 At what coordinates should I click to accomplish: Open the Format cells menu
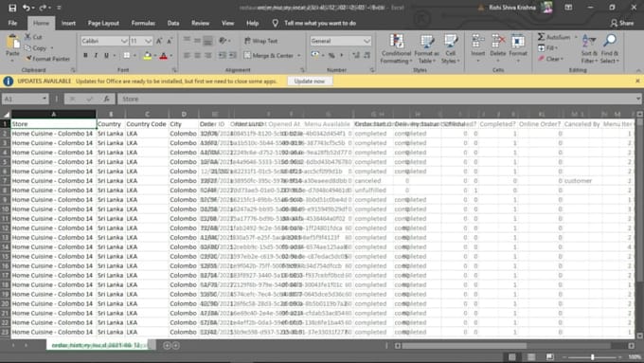(x=518, y=48)
